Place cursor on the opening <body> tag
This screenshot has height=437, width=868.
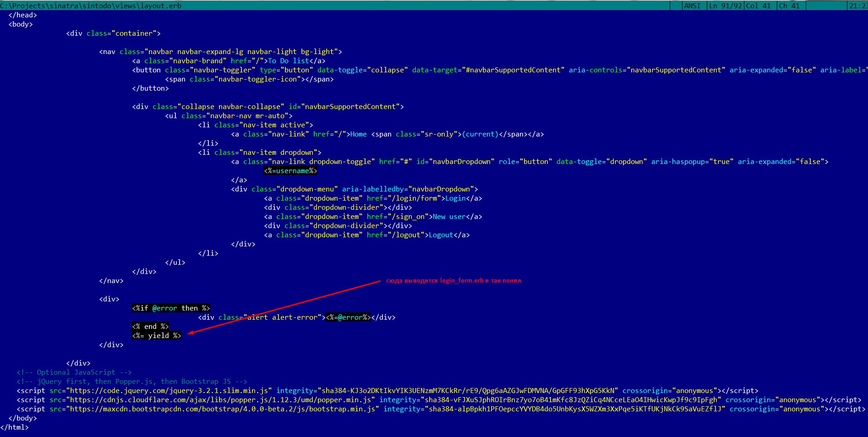point(21,24)
